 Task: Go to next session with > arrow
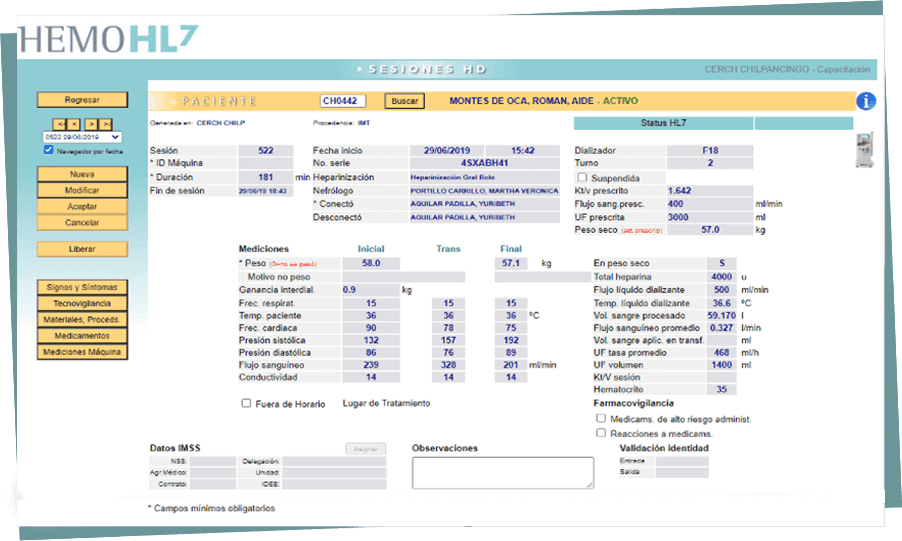pos(91,124)
